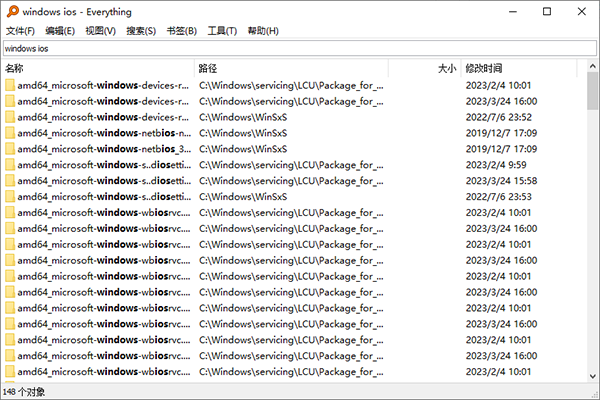Click folder icon of the 2023/2/4 9:59 row
Screen dimensions: 600x400
click(10, 165)
